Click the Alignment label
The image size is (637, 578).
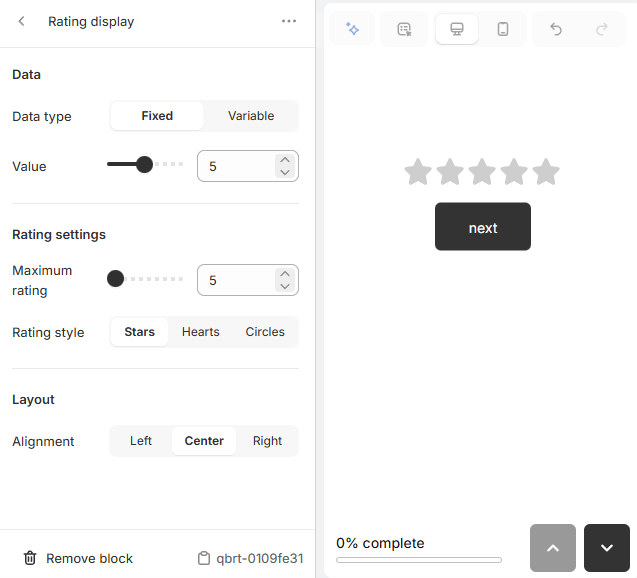(x=43, y=442)
